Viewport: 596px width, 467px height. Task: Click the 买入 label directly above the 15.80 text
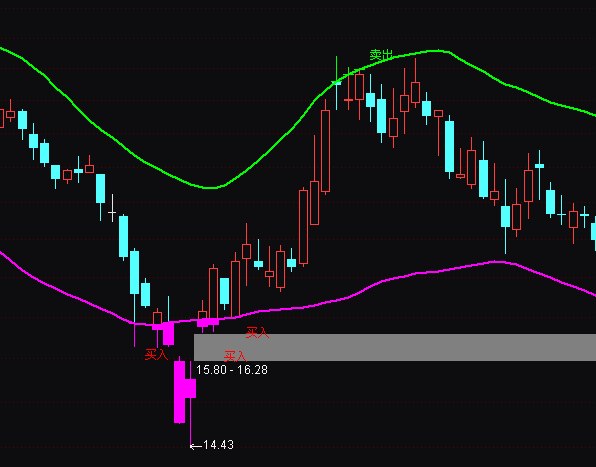click(x=235, y=356)
